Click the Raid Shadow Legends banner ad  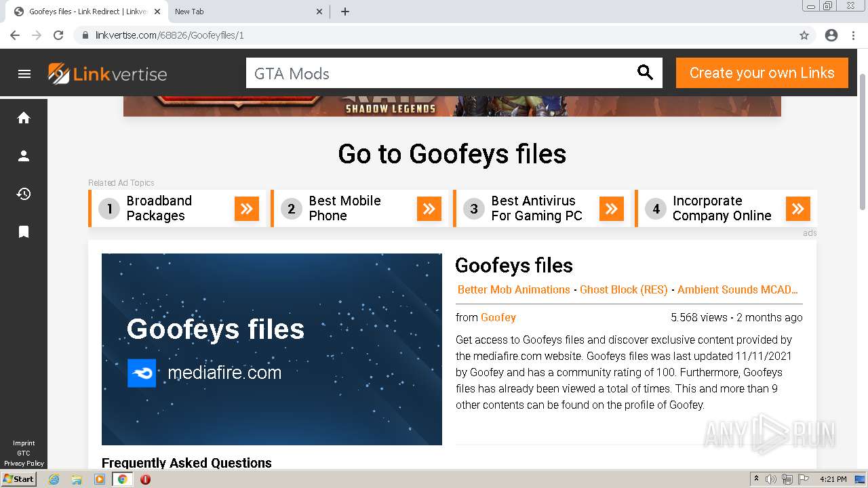452,106
